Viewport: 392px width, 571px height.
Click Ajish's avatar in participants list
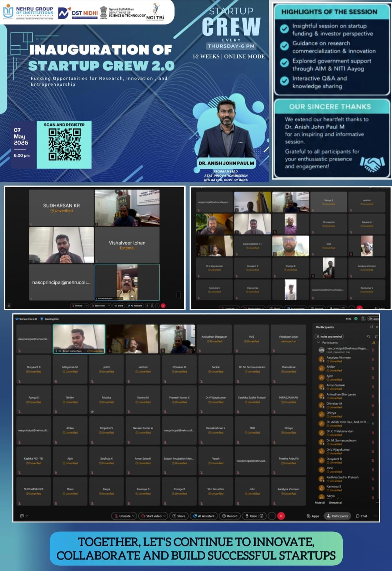[321, 378]
